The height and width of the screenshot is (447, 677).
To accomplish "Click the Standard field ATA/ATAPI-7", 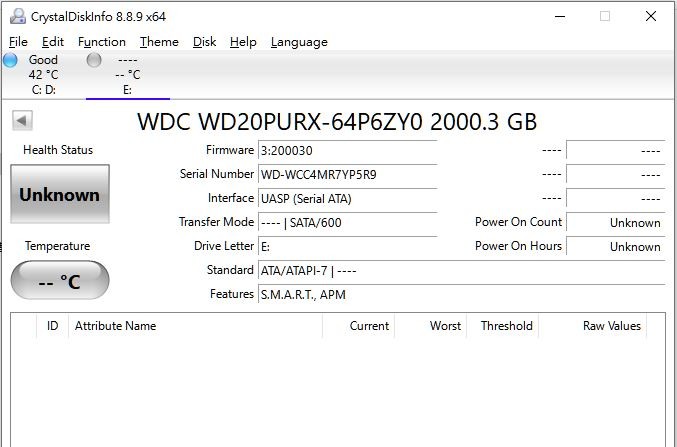I will tap(462, 271).
